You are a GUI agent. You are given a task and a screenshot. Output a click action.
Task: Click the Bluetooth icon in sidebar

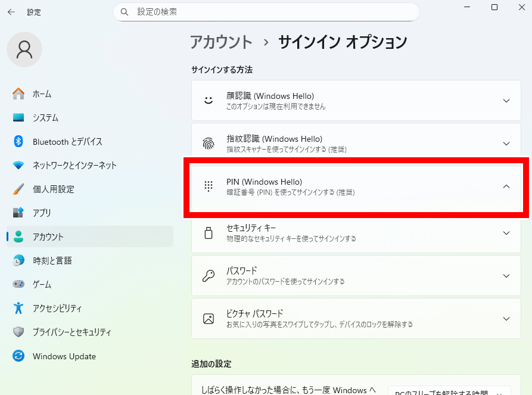pyautogui.click(x=18, y=141)
